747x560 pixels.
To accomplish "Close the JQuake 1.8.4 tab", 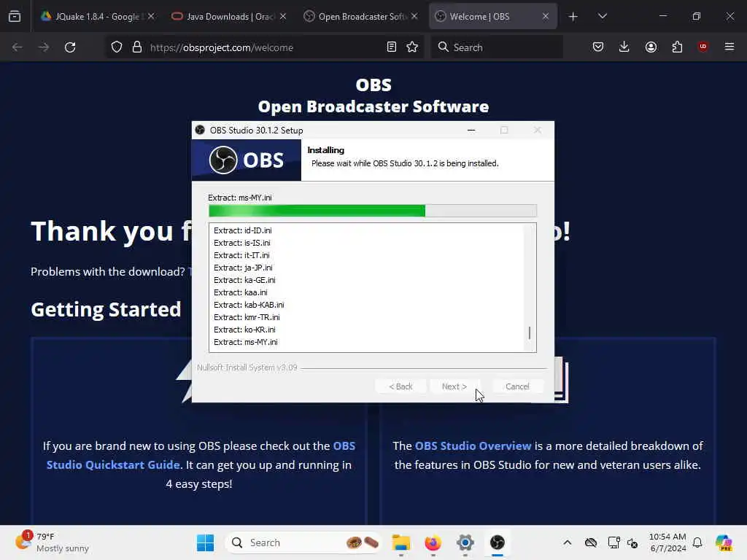I will pos(151,16).
